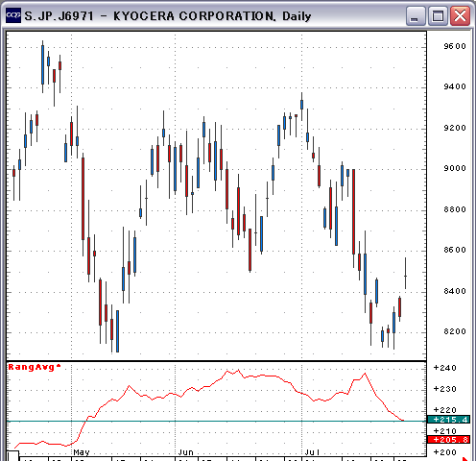The height and width of the screenshot is (461, 476).
Task: Click the 9600 price scale label
Action: (455, 46)
